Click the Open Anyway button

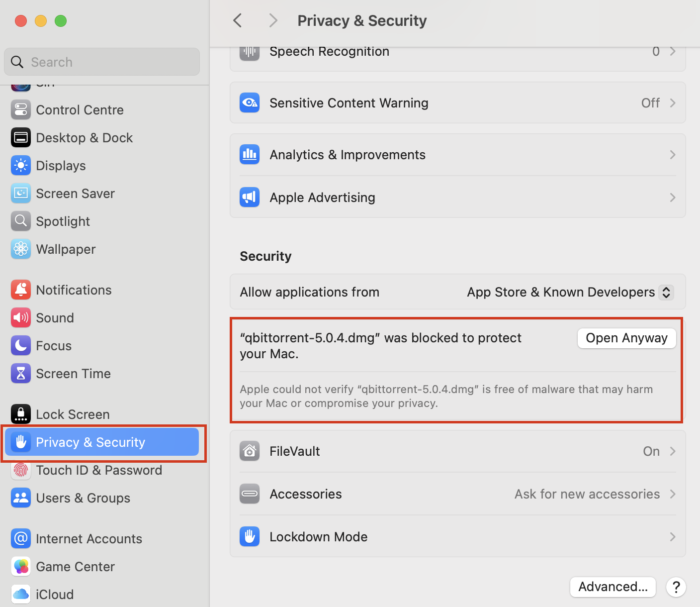pos(626,338)
